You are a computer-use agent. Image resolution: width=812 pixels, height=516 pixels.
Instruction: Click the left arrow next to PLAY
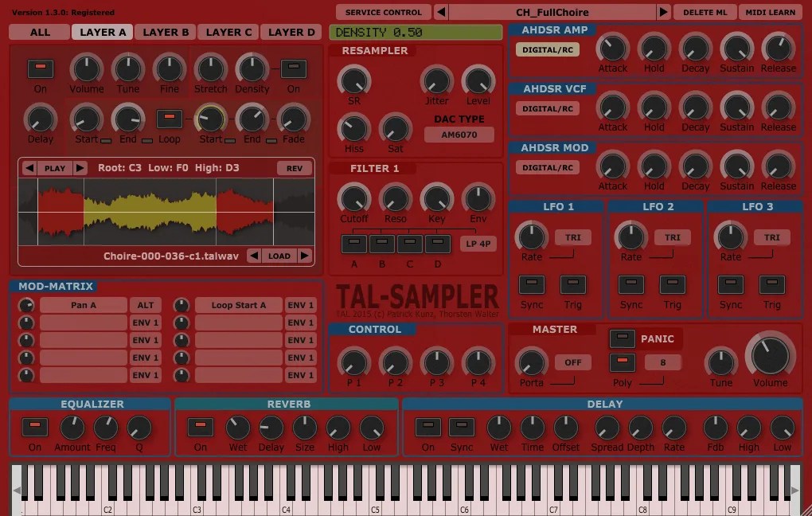click(x=30, y=168)
